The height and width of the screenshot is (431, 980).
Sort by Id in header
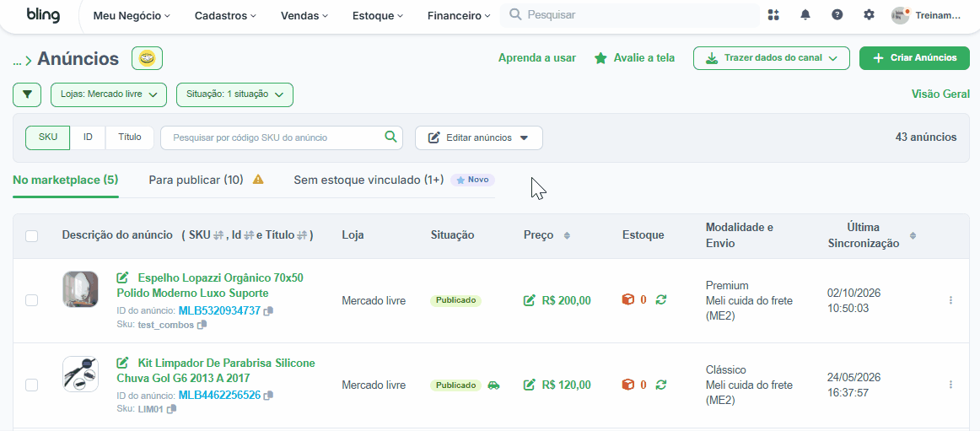tap(248, 235)
